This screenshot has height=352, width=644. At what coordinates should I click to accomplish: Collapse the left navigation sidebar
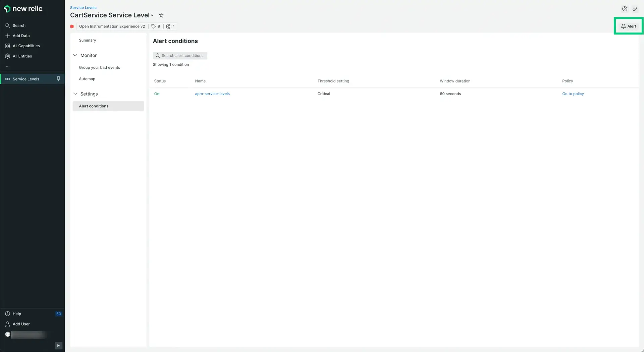tap(58, 346)
